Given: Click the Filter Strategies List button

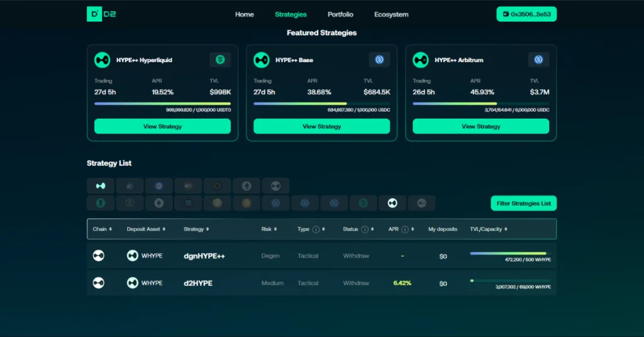Looking at the screenshot, I should click(524, 203).
